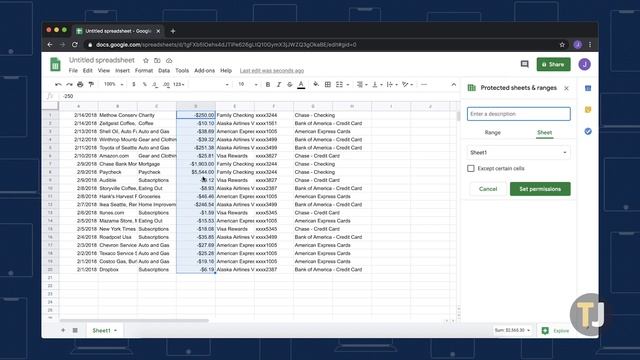Open the Keep side panel icon
Viewport: 640px width, 360px height.
click(x=588, y=109)
